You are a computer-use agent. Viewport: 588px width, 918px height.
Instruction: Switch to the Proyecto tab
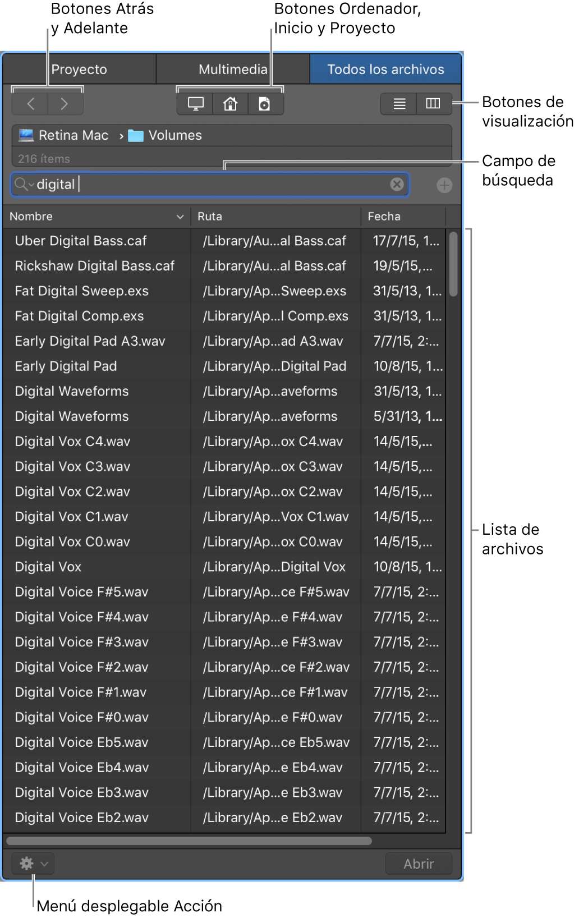point(79,70)
